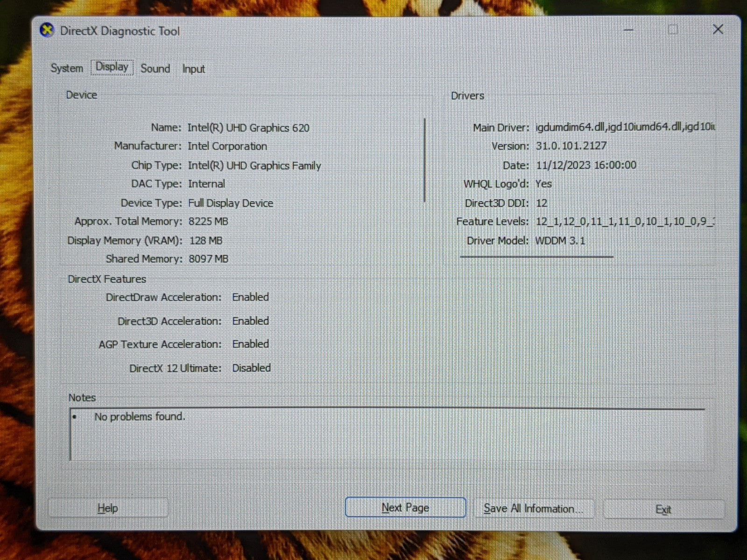This screenshot has height=560, width=747.
Task: Click the device name Intel(R) UHD Graphics 620
Action: (x=248, y=128)
